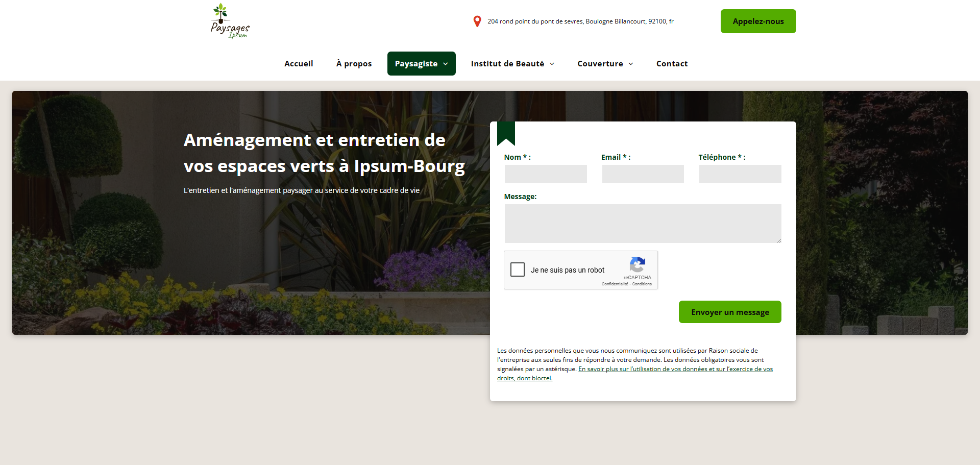Viewport: 980px width, 465px height.
Task: Open the data usage rights link
Action: click(675, 369)
